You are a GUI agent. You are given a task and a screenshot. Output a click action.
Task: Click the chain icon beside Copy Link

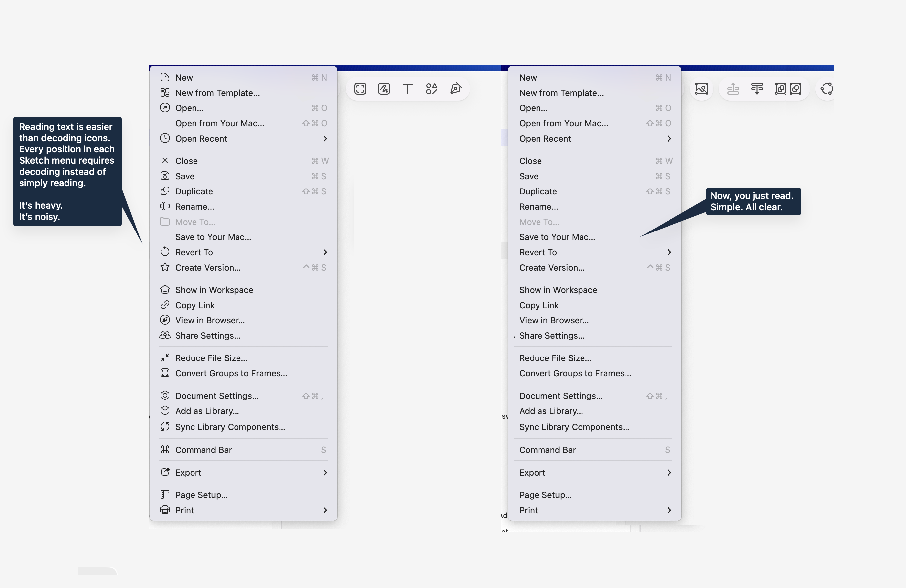165,305
